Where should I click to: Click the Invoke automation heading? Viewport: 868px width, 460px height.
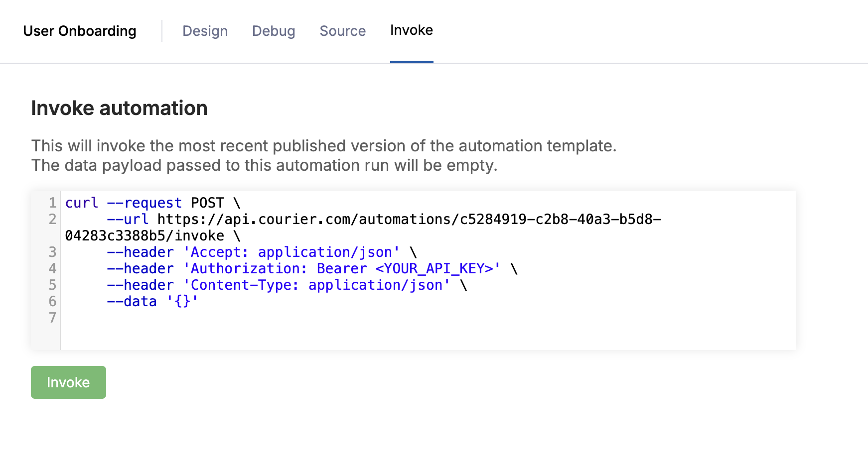[x=120, y=108]
